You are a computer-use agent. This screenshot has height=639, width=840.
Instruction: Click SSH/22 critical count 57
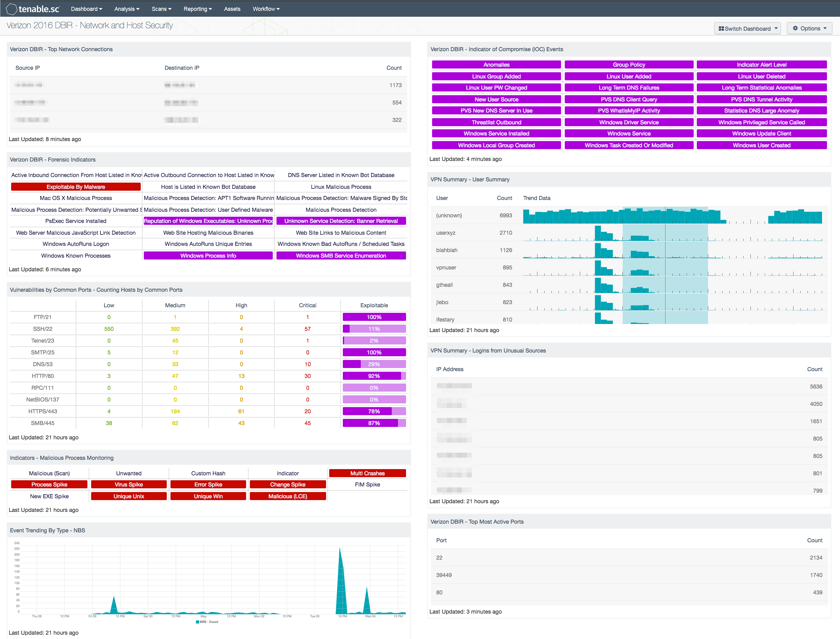[x=307, y=329]
